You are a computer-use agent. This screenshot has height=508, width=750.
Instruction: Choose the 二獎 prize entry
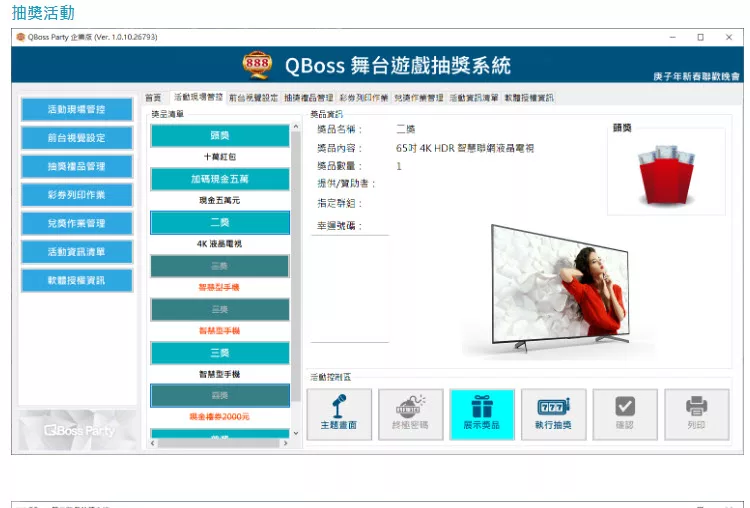220,223
